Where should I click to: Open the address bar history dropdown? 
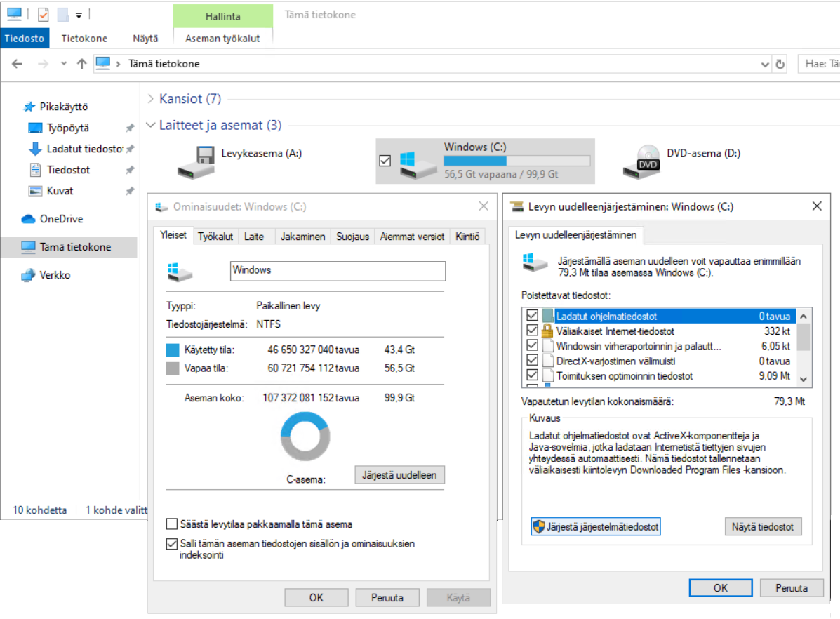(764, 65)
